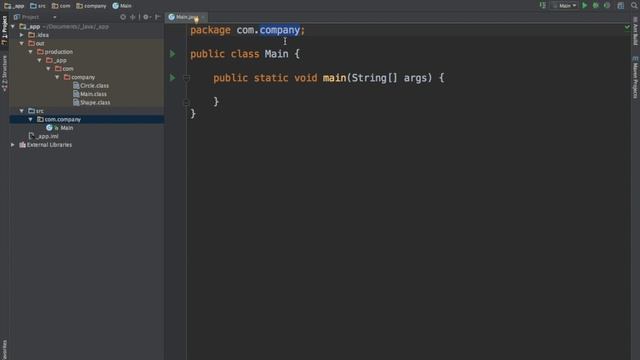This screenshot has width=640, height=360.
Task: Click the args parameter in editor
Action: tap(415, 78)
